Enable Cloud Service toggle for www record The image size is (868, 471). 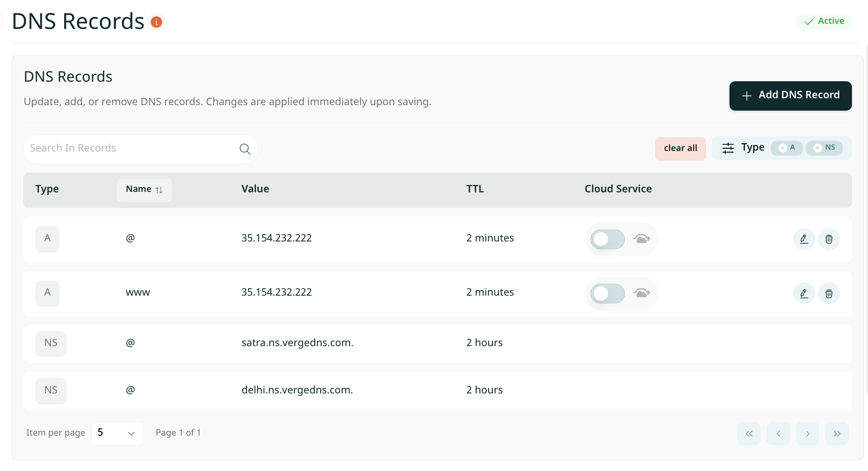[607, 293]
